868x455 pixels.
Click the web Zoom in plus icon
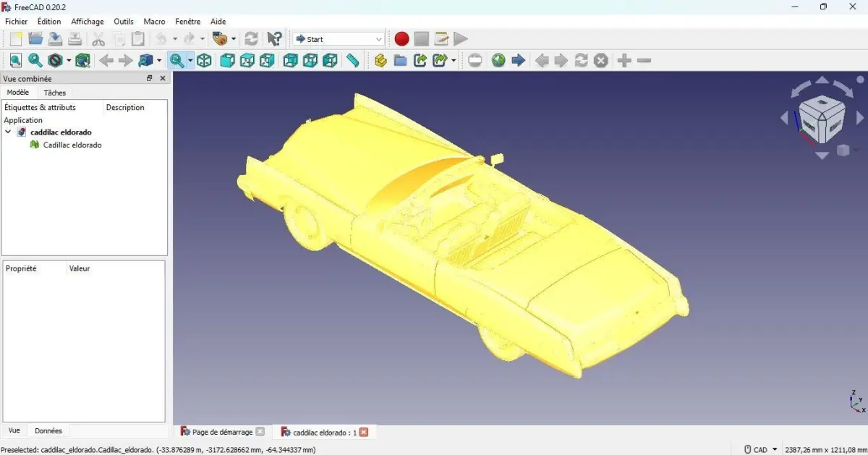pyautogui.click(x=625, y=61)
